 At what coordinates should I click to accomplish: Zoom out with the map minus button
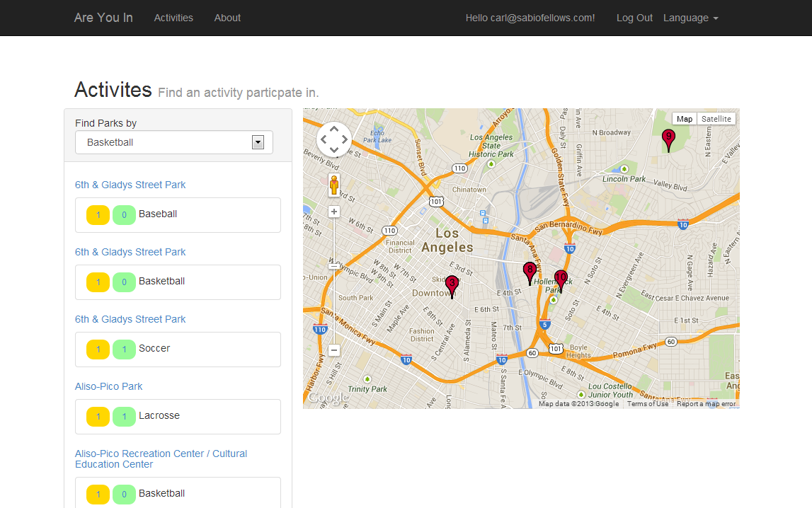tap(334, 350)
